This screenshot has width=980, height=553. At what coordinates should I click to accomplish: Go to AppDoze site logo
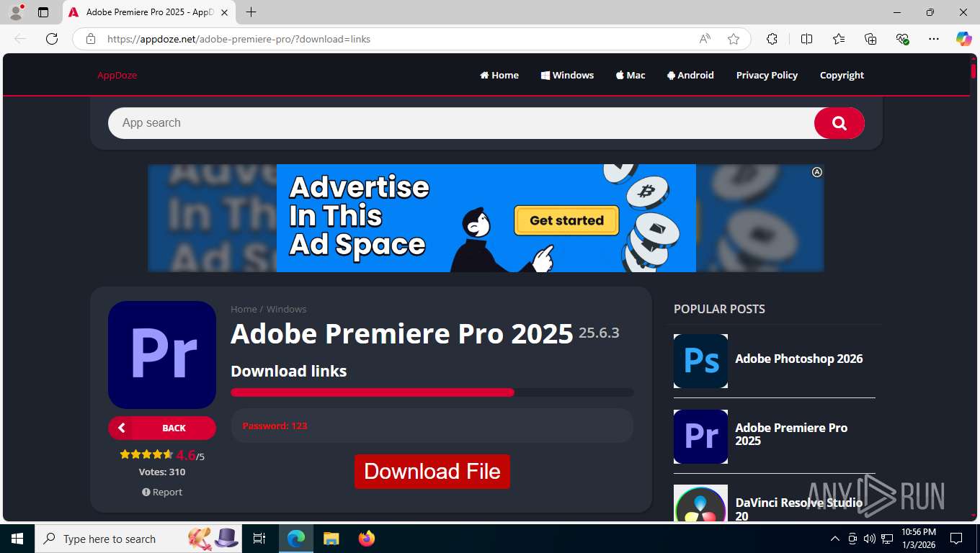[x=117, y=75]
